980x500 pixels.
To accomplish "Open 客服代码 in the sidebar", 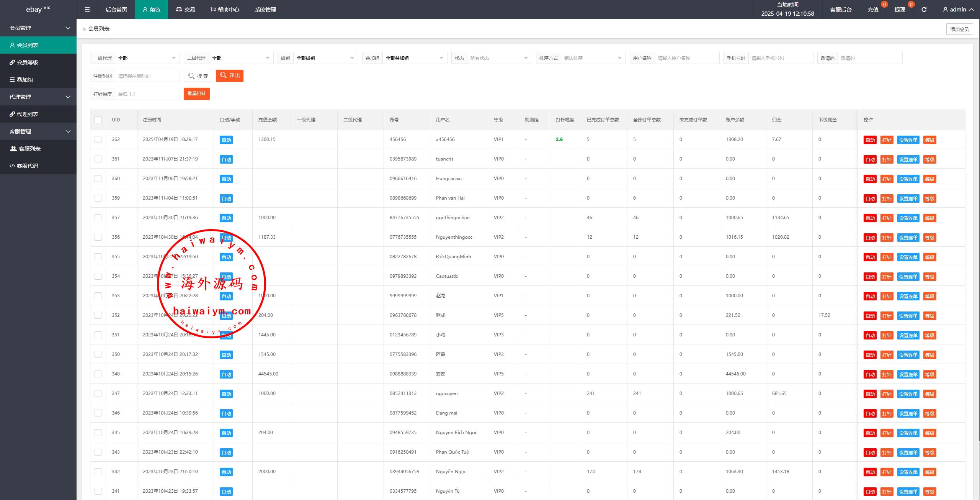I will point(28,166).
